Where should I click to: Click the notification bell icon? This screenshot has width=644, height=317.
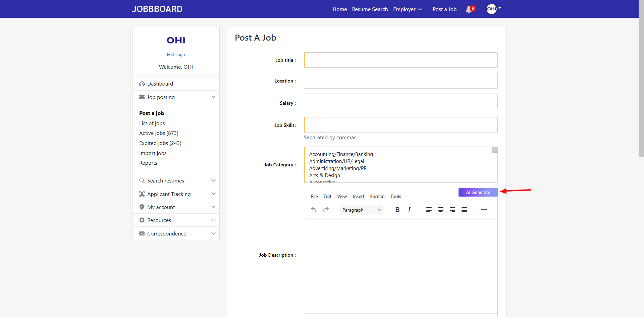[x=469, y=9]
